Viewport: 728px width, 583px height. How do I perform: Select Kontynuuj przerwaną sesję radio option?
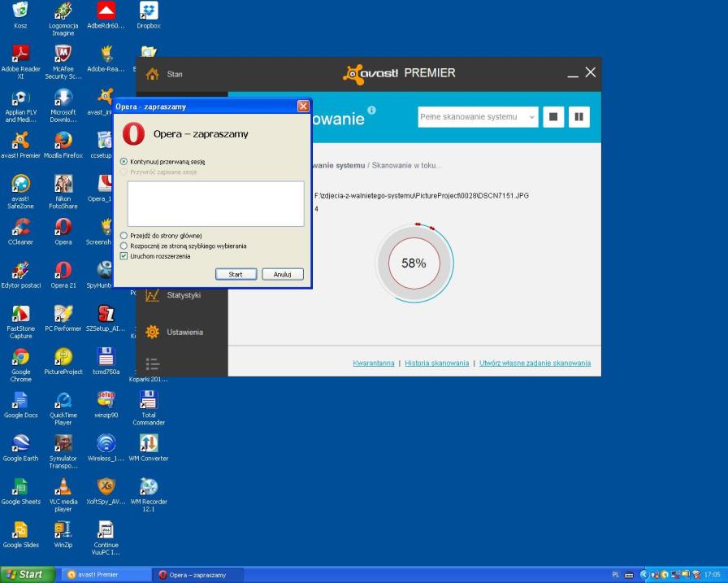pos(123,162)
